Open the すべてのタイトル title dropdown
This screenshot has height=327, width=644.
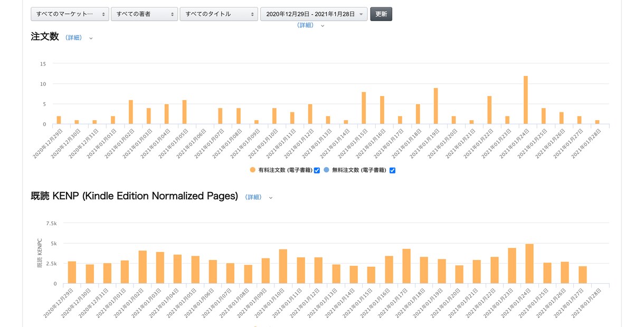pyautogui.click(x=219, y=14)
